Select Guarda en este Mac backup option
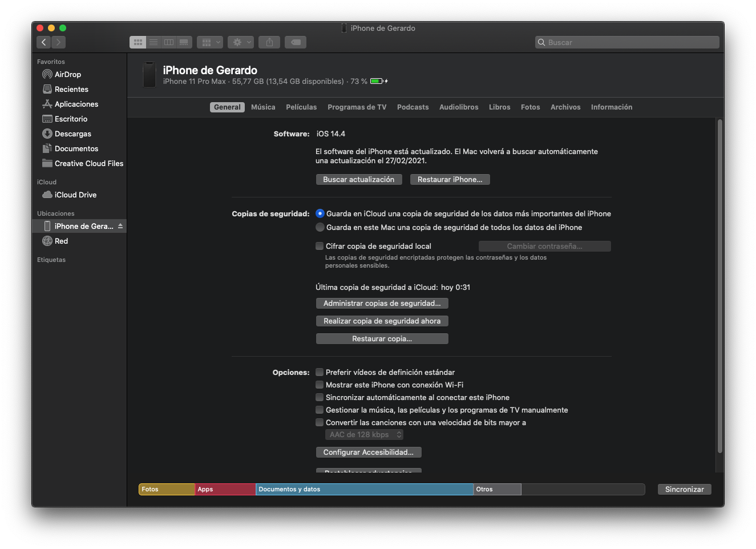 click(x=320, y=227)
